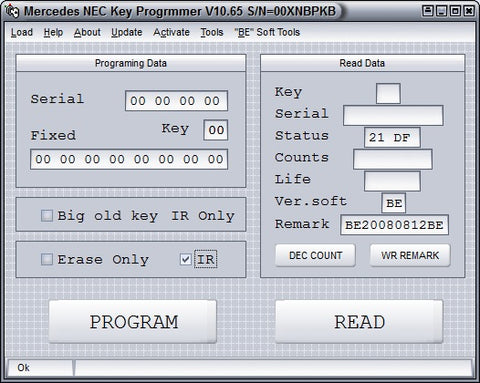480x383 pixels.
Task: Click the Read Data panel header
Action: 362,63
